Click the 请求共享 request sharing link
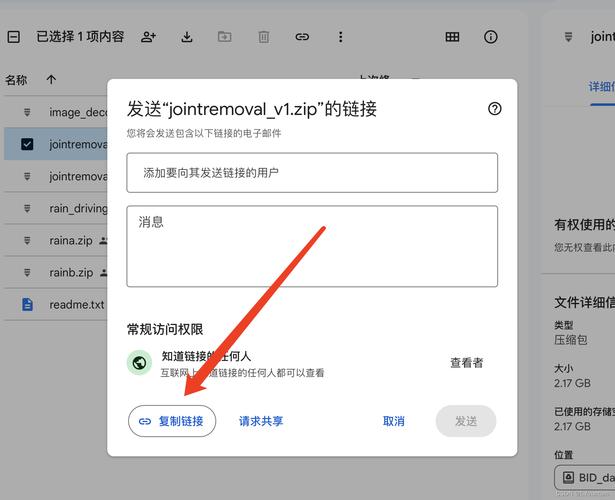Image resolution: width=615 pixels, height=500 pixels. [x=261, y=421]
